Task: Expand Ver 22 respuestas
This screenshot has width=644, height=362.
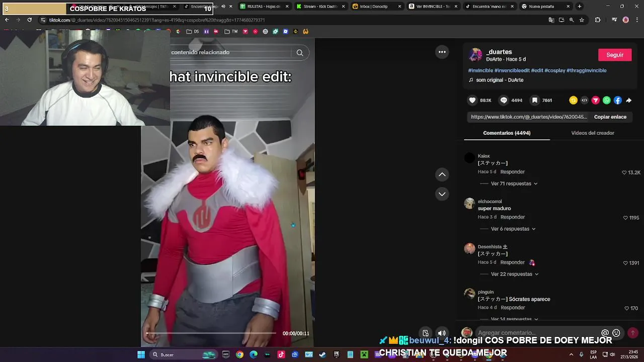Action: [x=515, y=274]
